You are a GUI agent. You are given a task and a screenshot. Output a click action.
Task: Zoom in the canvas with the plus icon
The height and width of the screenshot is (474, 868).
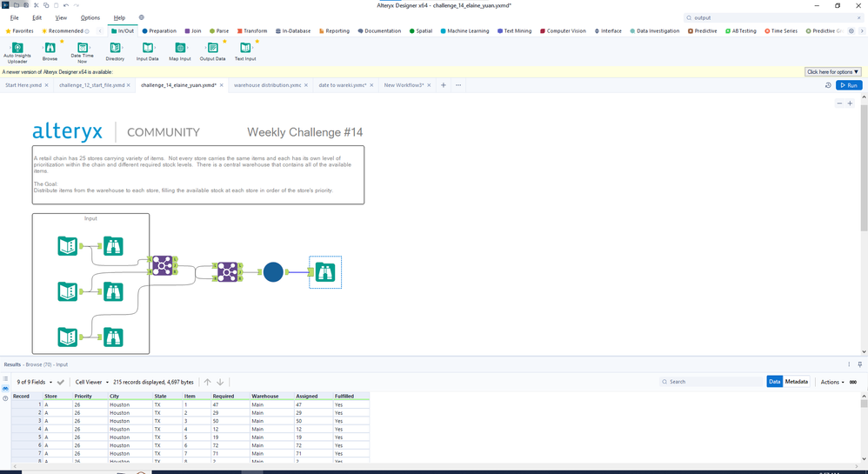(x=851, y=103)
